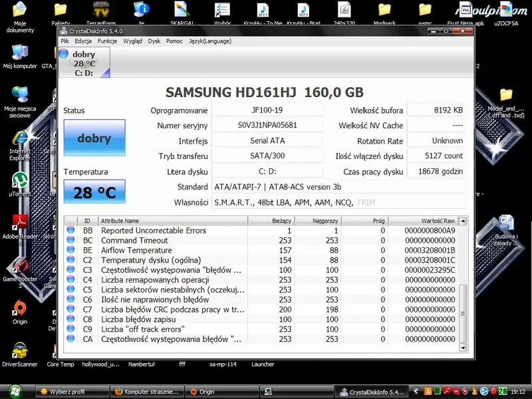The image size is (532, 399).
Task: Click the 28 °C temperature button
Action: 94,192
